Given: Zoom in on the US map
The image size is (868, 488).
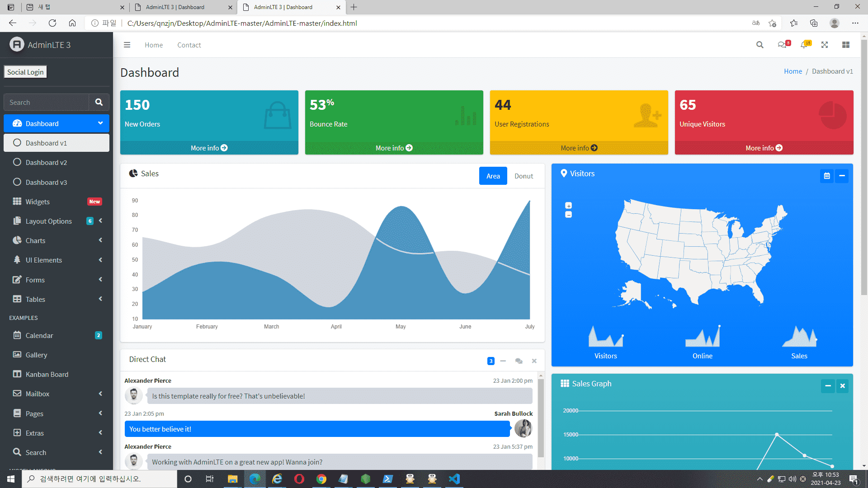Looking at the screenshot, I should tap(569, 206).
